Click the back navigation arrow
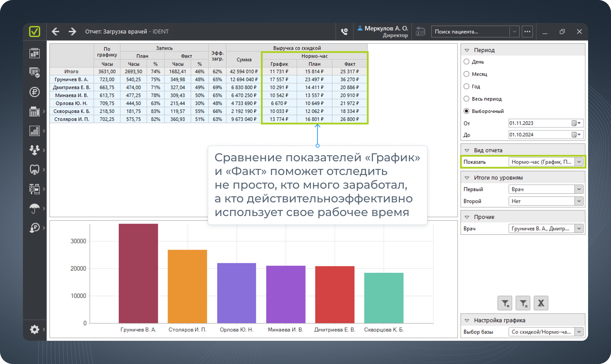 coord(55,31)
